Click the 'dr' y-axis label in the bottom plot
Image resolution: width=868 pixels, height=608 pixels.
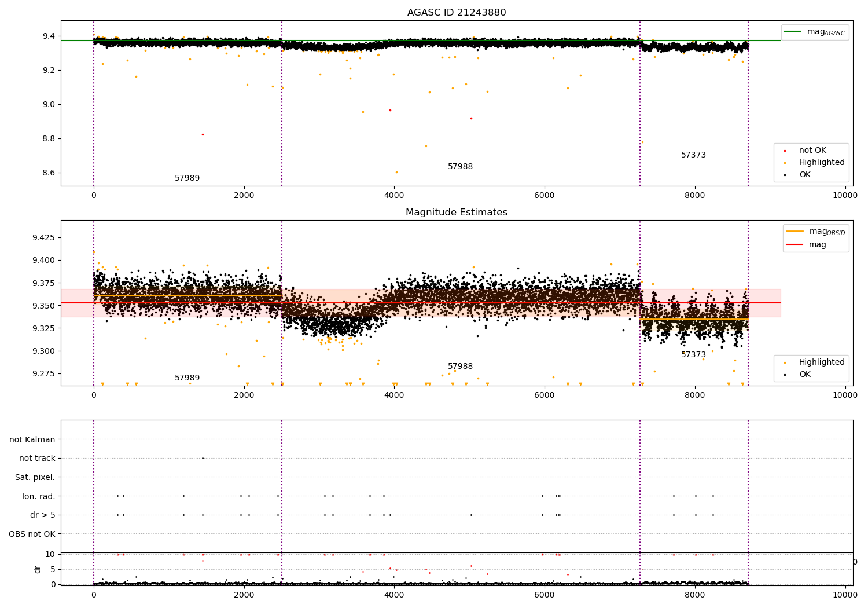point(38,569)
